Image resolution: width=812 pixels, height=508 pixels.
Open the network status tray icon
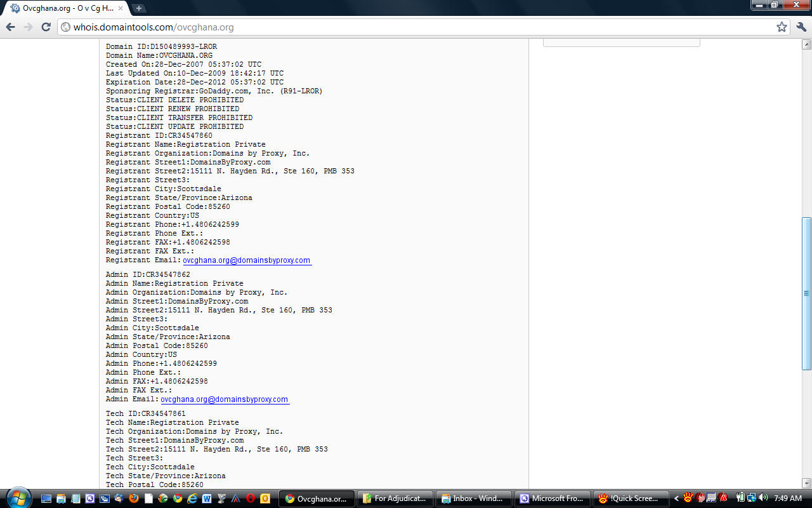click(751, 498)
